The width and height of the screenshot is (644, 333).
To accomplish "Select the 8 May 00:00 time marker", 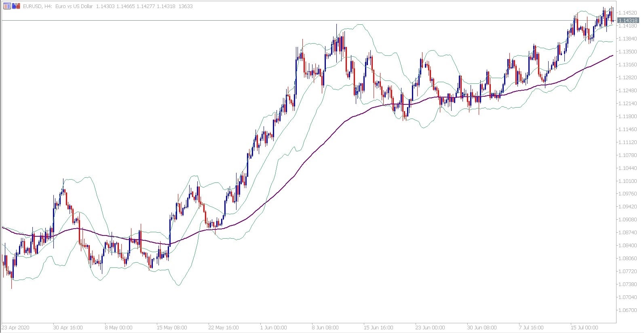I will tap(118, 327).
